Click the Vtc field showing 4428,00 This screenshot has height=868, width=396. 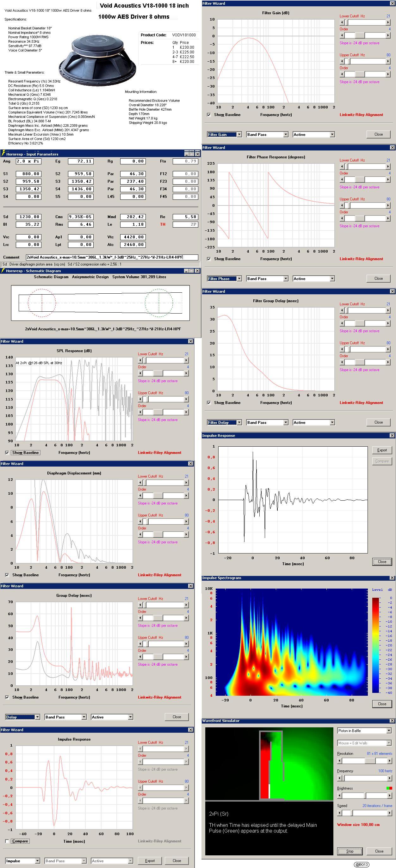click(x=133, y=237)
